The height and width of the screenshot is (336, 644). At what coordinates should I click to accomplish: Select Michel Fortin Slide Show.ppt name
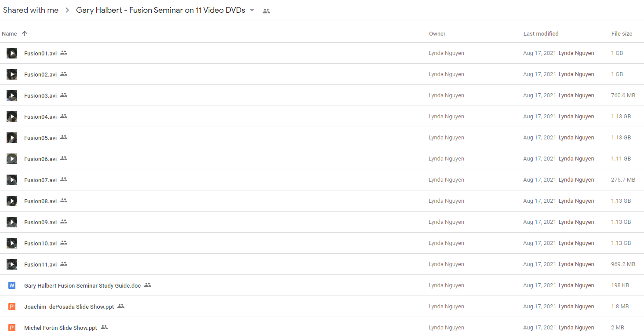click(61, 328)
